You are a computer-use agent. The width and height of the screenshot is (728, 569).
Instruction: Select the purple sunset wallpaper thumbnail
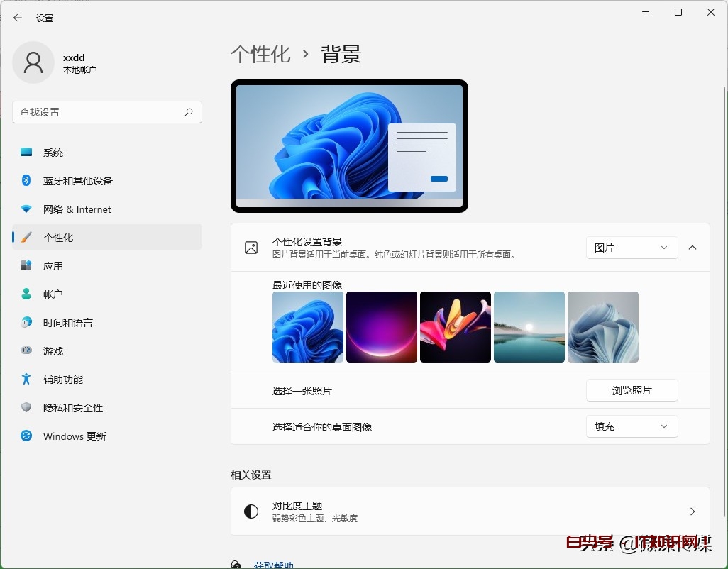coord(381,327)
